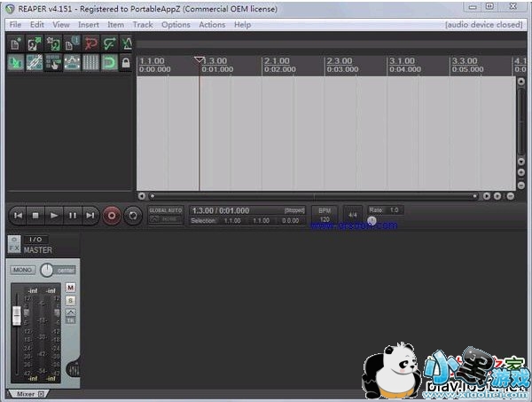Toggle move envelope points with items
Image resolution: width=532 pixels, height=402 pixels.
[x=72, y=62]
